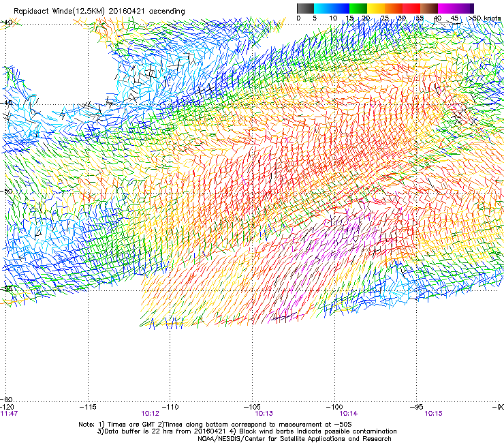Click the 10:12 GMT time label
Image resolution: width=504 pixels, height=443 pixels.
[x=150, y=414]
